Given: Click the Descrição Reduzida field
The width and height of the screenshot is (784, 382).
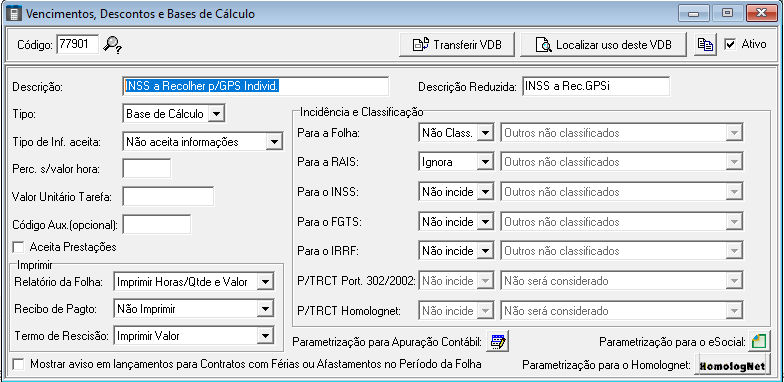Looking at the screenshot, I should point(596,86).
